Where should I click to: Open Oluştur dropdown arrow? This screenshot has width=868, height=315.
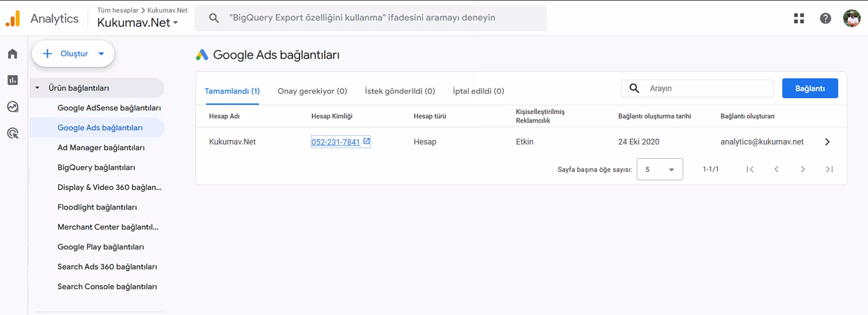[x=101, y=54]
